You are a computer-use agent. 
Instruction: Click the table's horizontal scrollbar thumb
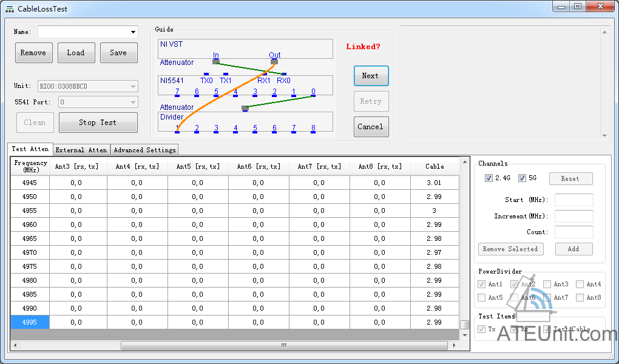pyautogui.click(x=283, y=345)
